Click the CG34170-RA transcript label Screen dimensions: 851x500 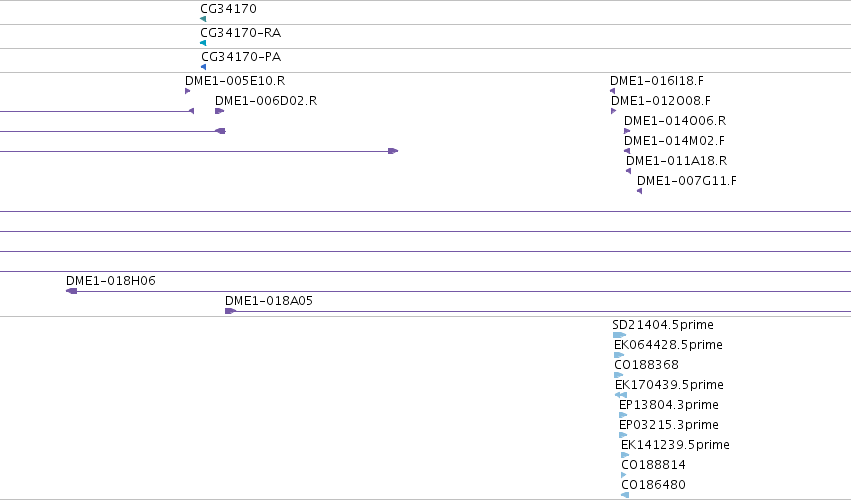pos(240,33)
